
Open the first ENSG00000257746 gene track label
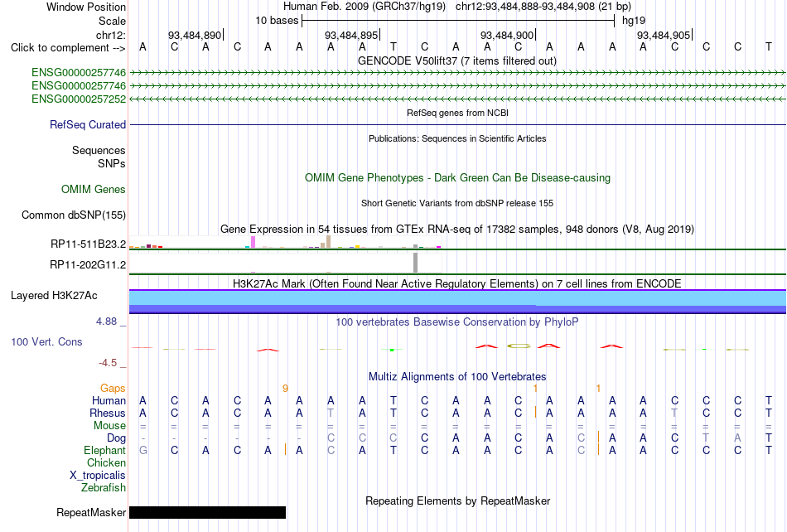click(x=79, y=73)
